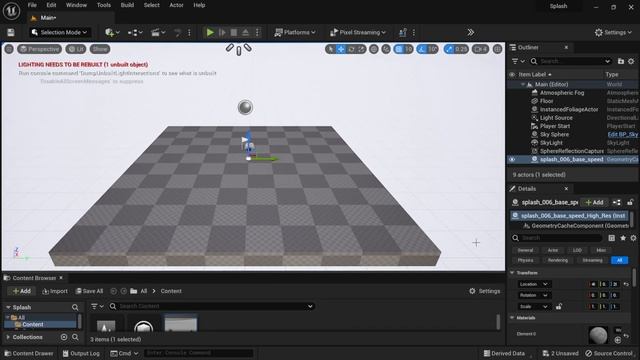Add a new folder in Outliner

coord(621,61)
